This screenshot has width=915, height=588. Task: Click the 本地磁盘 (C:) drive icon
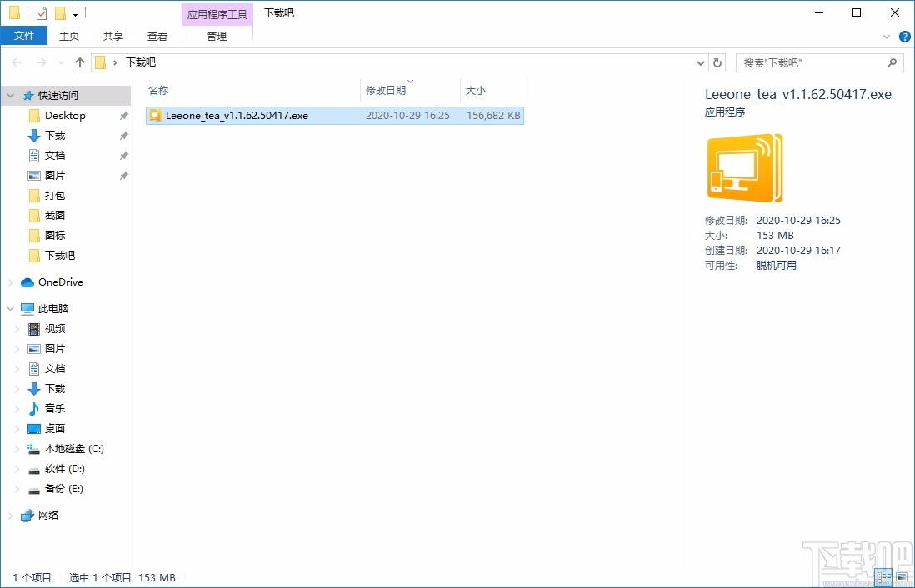(34, 449)
